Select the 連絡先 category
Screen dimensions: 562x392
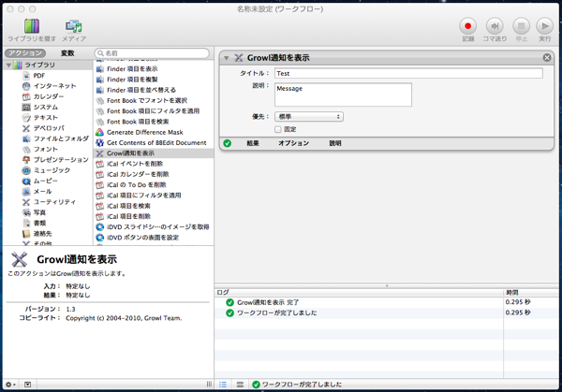[42, 234]
